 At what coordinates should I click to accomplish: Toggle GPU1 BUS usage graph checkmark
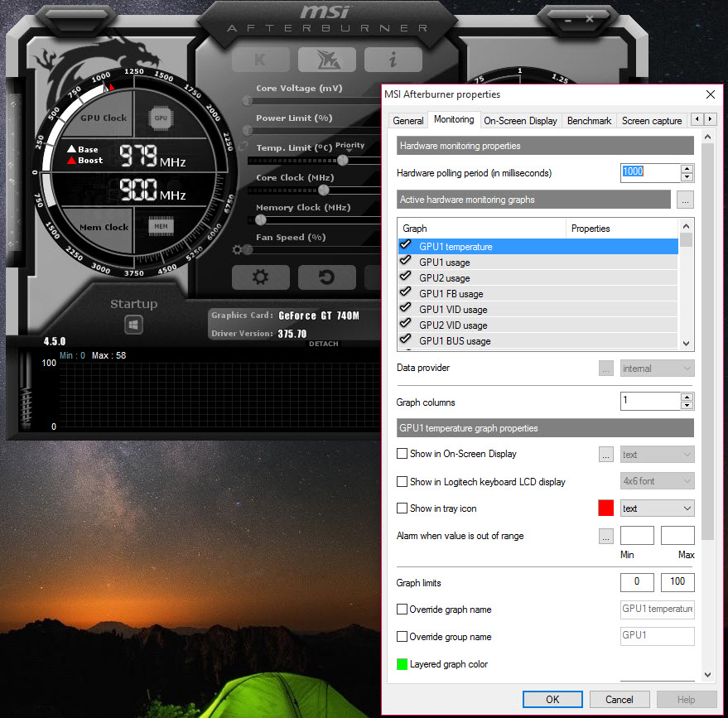pyautogui.click(x=406, y=339)
